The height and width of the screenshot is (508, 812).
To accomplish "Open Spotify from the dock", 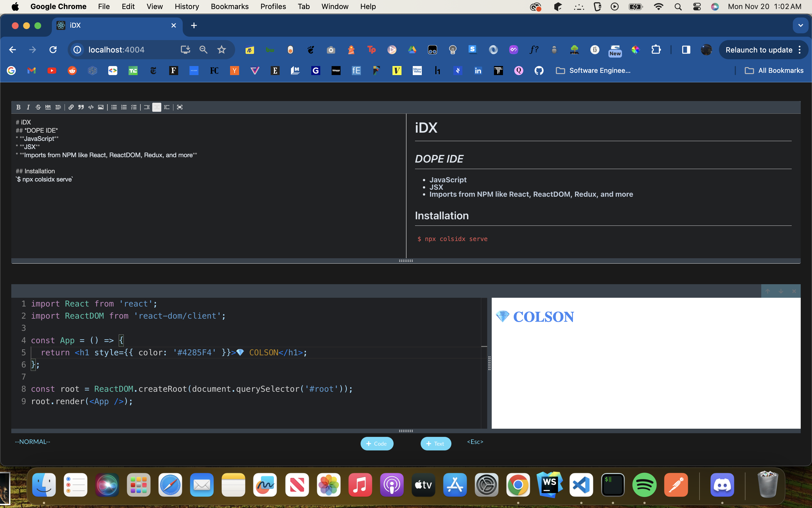I will [644, 485].
